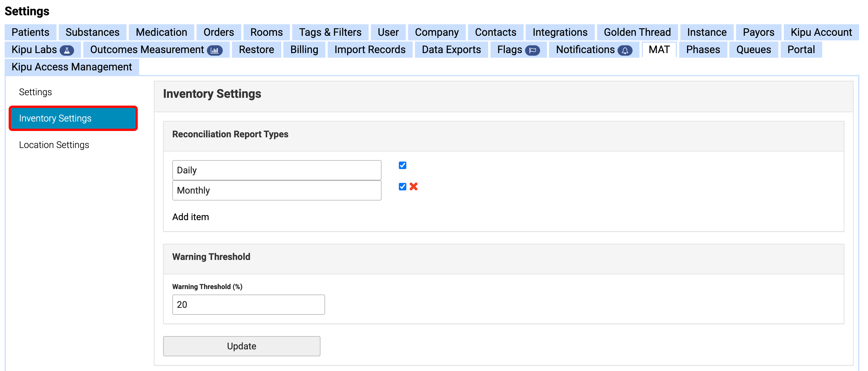This screenshot has width=868, height=371.
Task: Open the Kipu Access Management tab
Action: tap(71, 67)
